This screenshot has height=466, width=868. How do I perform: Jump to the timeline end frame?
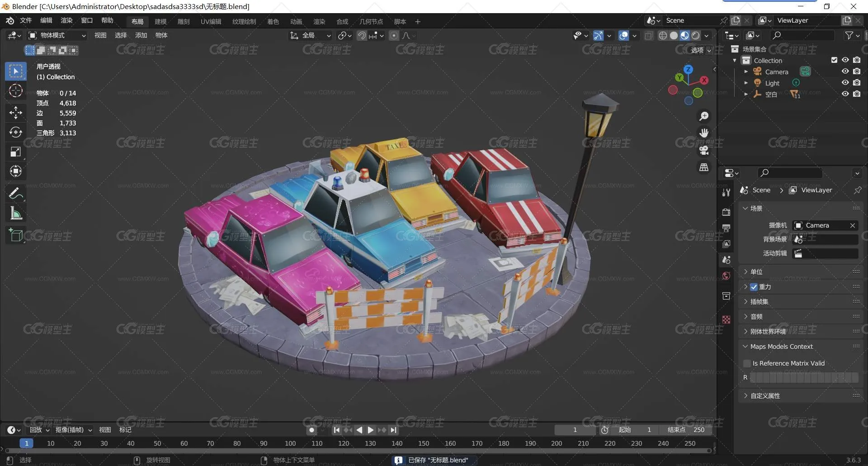[x=393, y=430]
